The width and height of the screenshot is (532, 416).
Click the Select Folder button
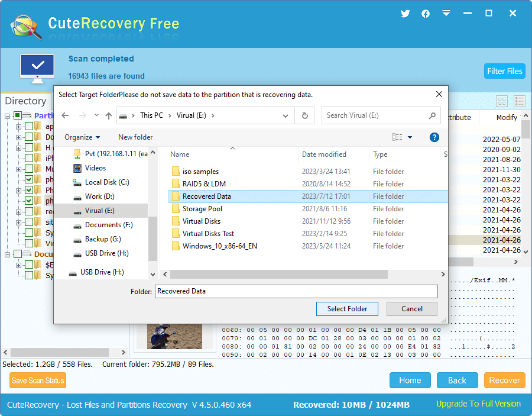click(347, 309)
